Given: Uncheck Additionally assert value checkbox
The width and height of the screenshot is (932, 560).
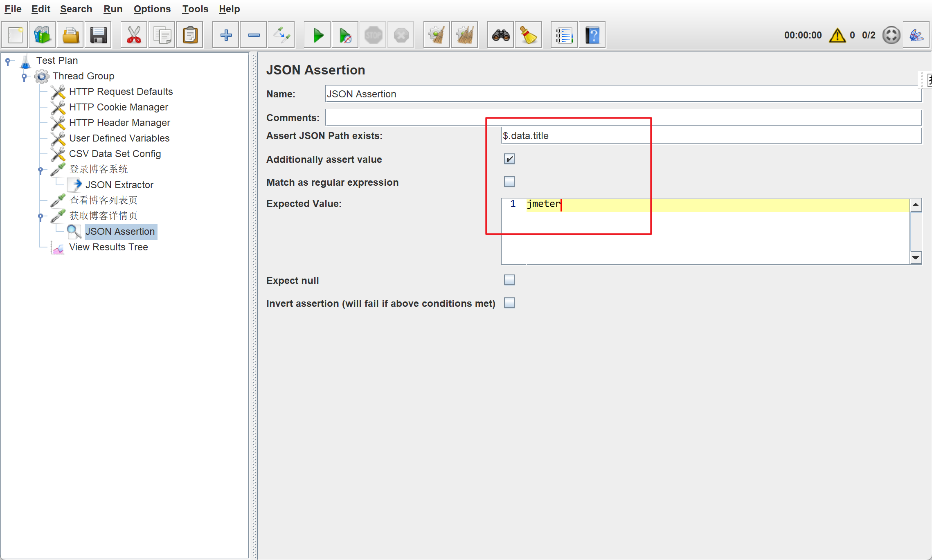Looking at the screenshot, I should [x=509, y=159].
